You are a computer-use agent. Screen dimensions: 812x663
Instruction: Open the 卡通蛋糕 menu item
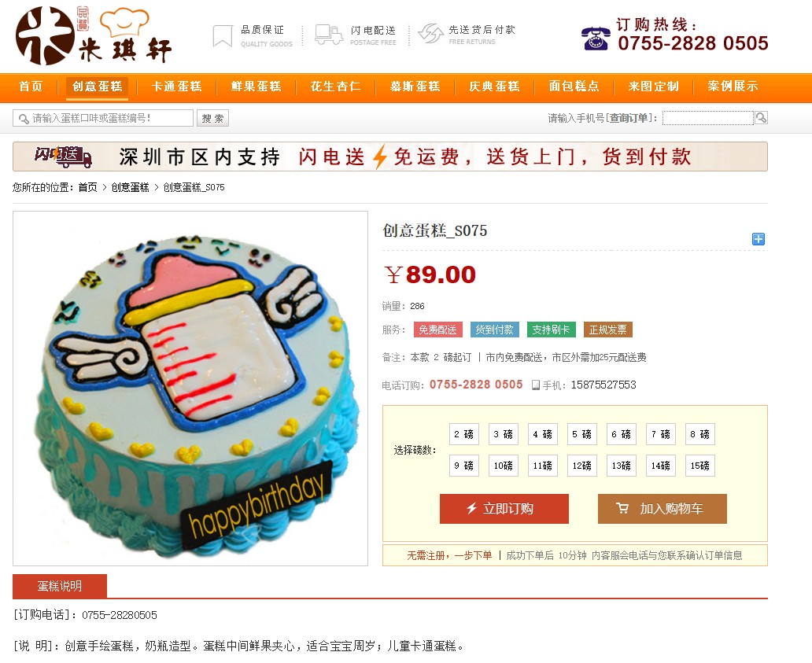[x=176, y=87]
